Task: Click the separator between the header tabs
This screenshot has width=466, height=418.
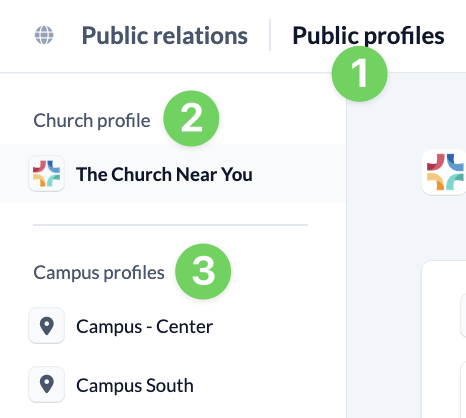Action: point(270,35)
